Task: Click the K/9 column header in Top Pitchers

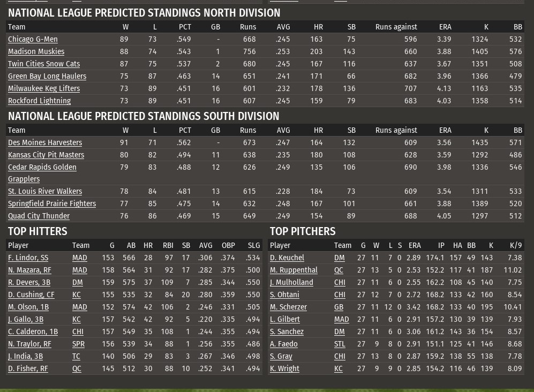Action: click(x=515, y=245)
